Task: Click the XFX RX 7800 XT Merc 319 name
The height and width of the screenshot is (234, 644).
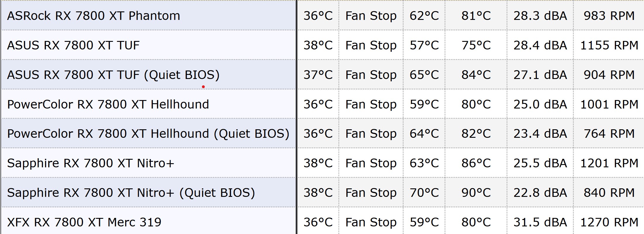Action: click(84, 222)
